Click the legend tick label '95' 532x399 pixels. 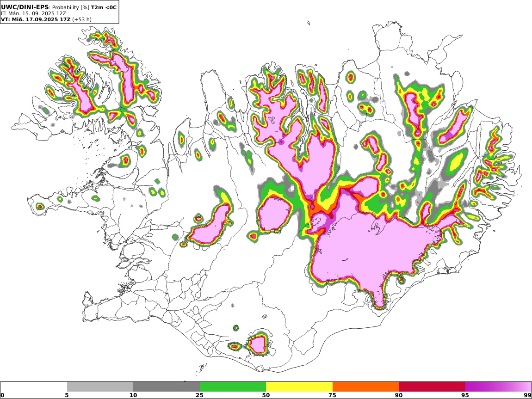[x=465, y=395]
